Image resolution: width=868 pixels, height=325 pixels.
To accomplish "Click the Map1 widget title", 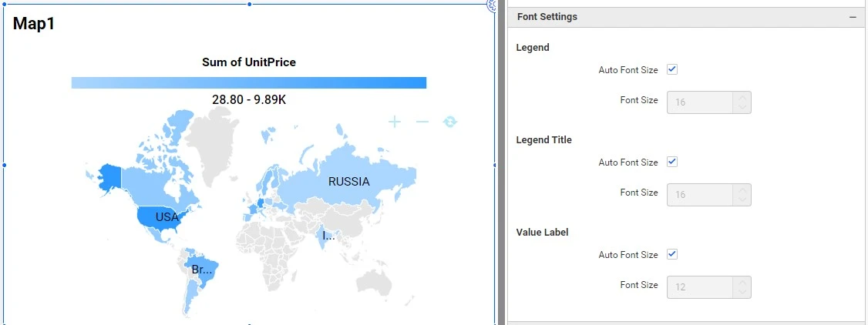I will pos(34,24).
